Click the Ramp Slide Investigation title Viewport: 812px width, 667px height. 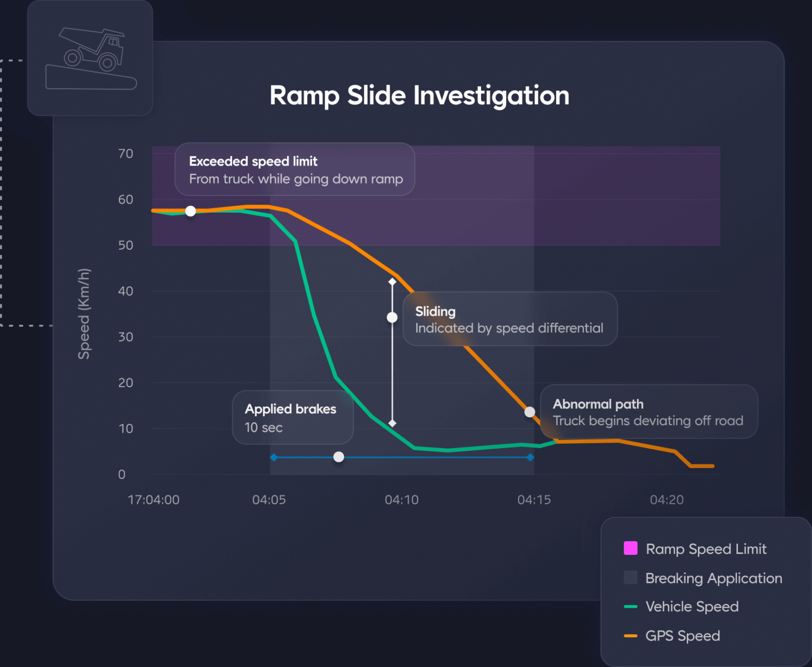point(419,96)
